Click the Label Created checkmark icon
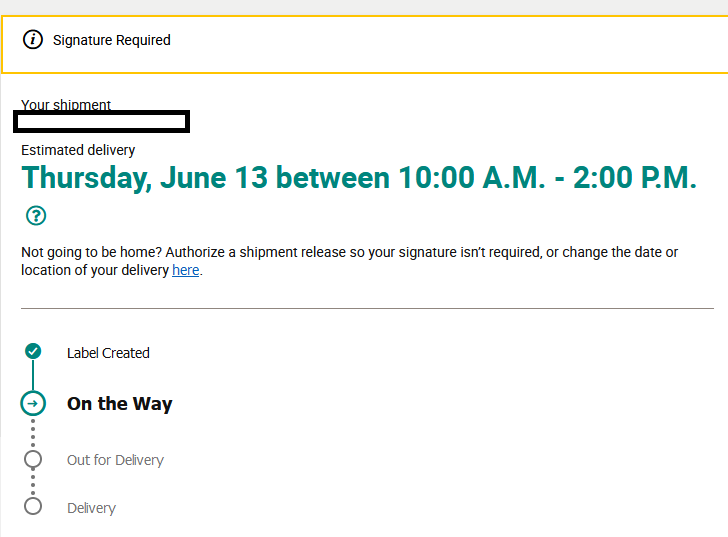 coord(33,351)
